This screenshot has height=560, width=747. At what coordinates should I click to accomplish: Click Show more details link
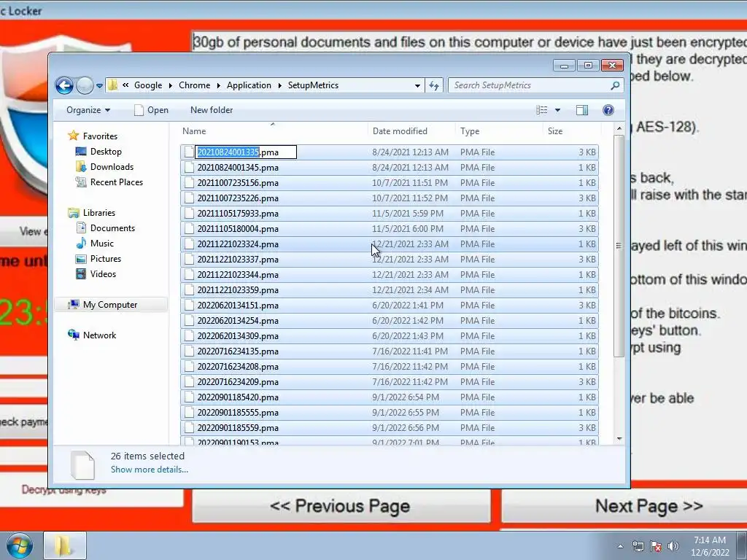click(x=149, y=470)
